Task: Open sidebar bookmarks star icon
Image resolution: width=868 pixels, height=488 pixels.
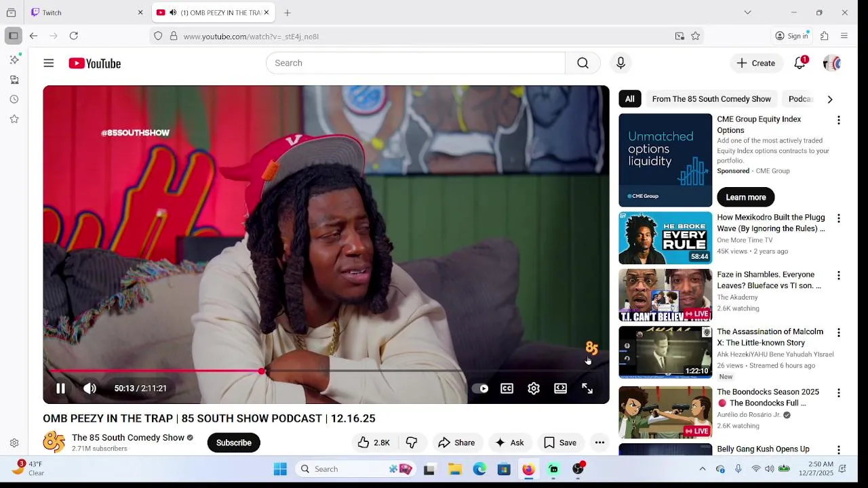Action: point(14,119)
